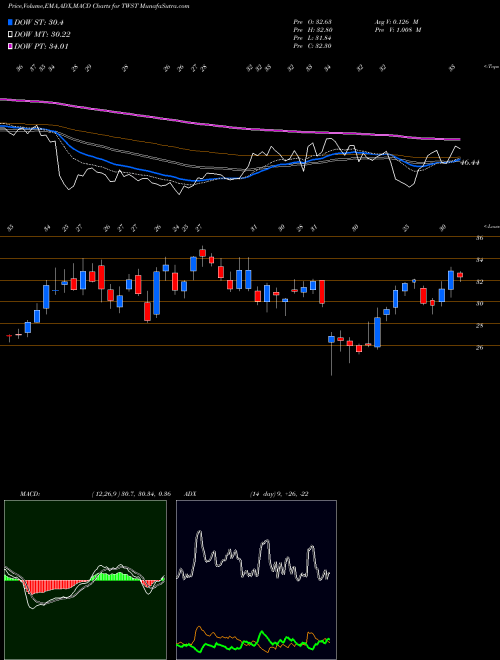Click the 'Pre O: 32.63' value

click(x=313, y=22)
